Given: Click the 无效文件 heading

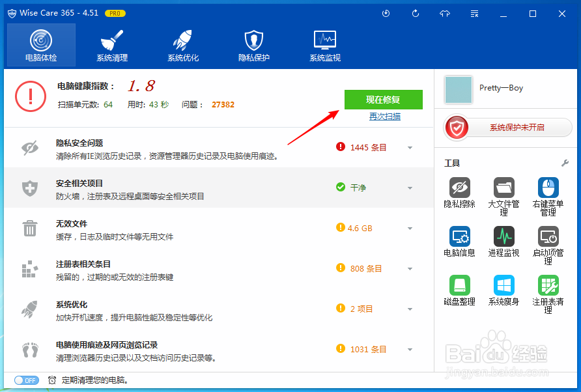Looking at the screenshot, I should point(72,224).
